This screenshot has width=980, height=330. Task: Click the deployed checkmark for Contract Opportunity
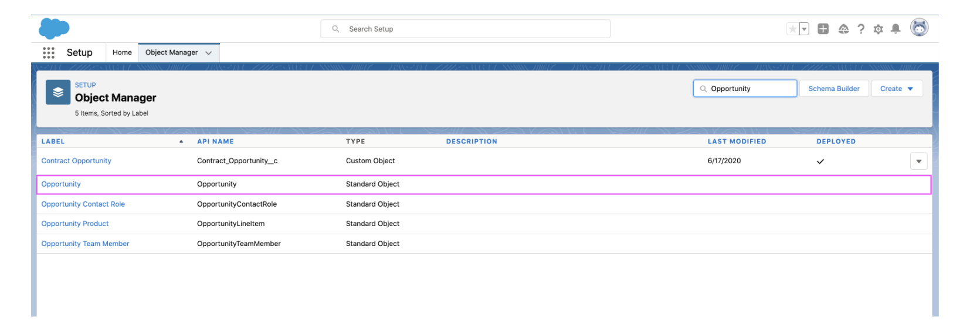820,161
